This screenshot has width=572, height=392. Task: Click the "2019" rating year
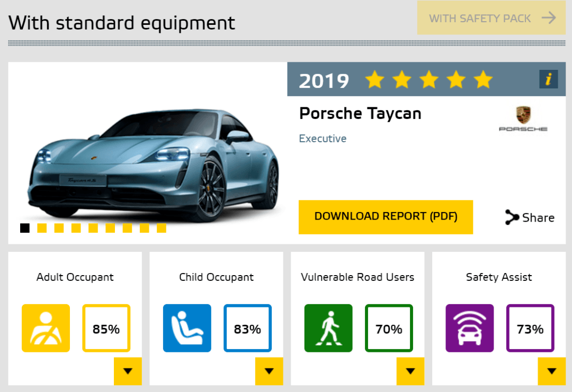pos(324,80)
